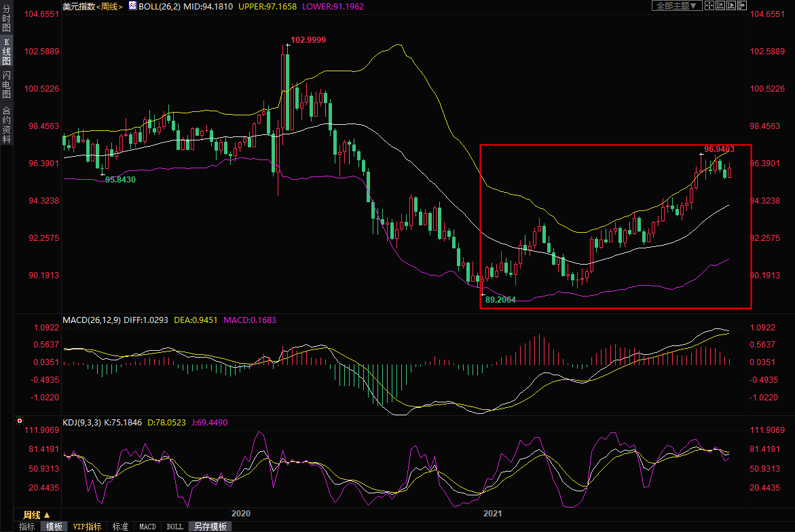Open the VIP指标 tab

87,527
